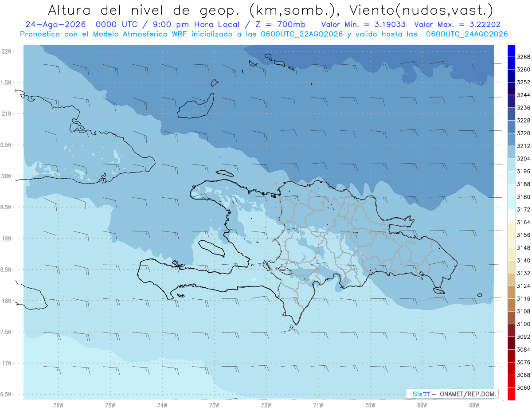The height and width of the screenshot is (411, 532).
Task: Click the "17N" latitude label
Action: tap(7, 363)
